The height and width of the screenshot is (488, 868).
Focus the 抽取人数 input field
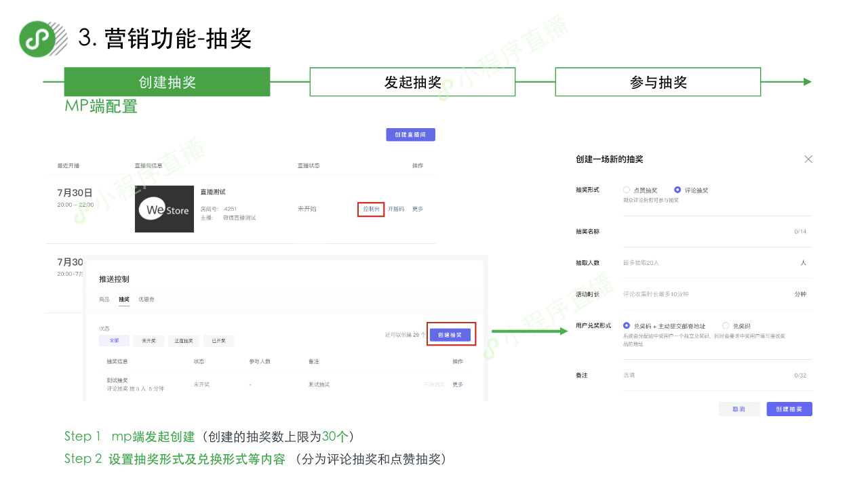[705, 263]
